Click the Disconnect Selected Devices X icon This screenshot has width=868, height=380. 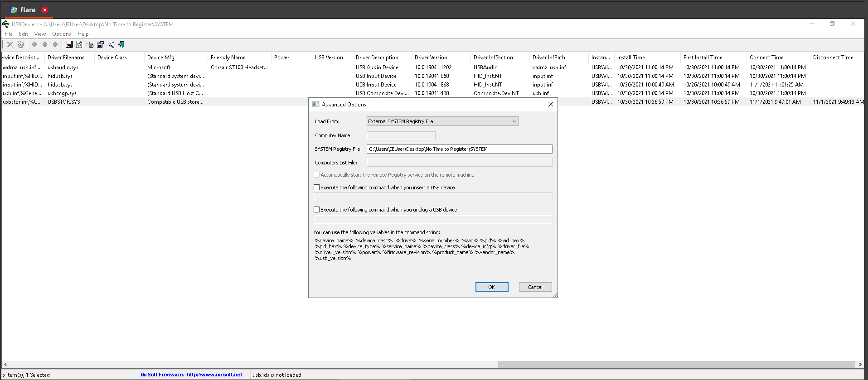tap(10, 44)
